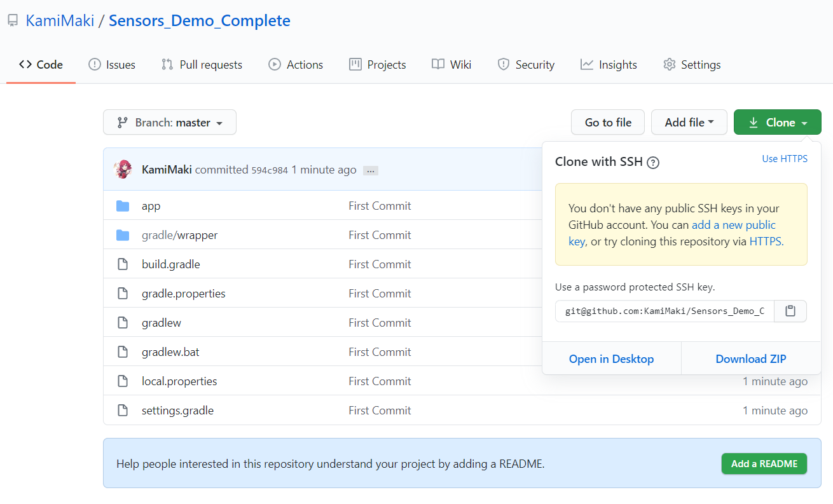
Task: Open the Branch: master dropdown
Action: [x=169, y=122]
